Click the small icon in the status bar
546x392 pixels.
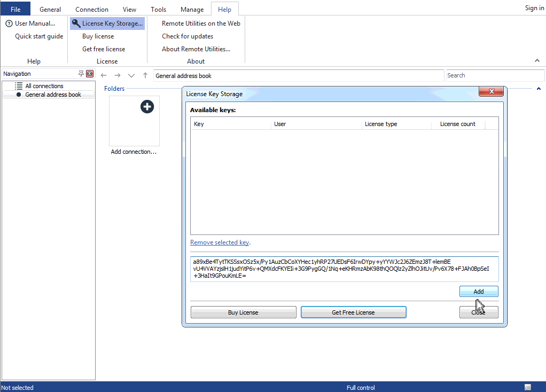point(527,387)
